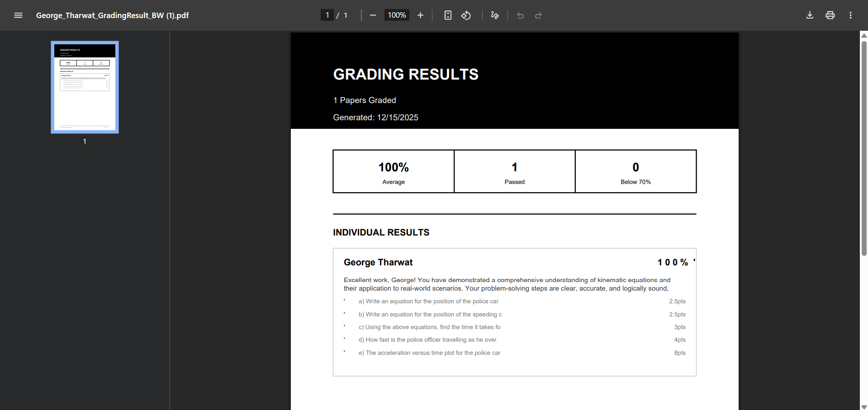Click the 3pts score value
The height and width of the screenshot is (410, 868).
(680, 327)
